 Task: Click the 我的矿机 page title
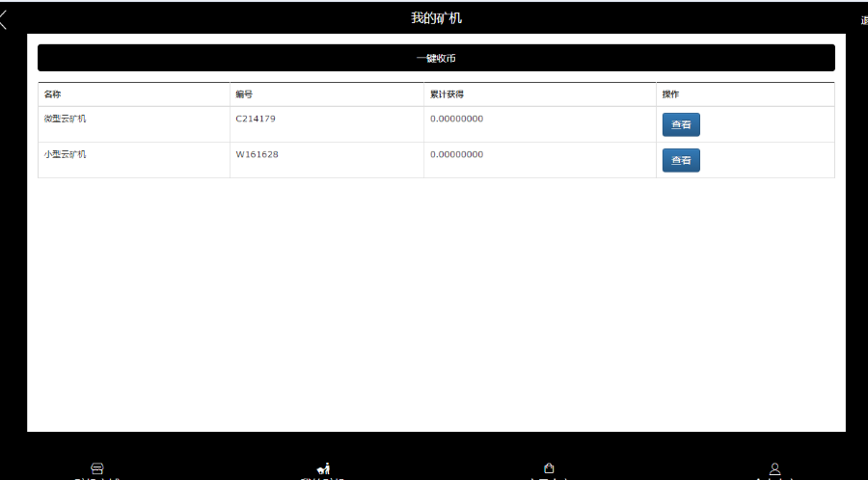pyautogui.click(x=436, y=18)
